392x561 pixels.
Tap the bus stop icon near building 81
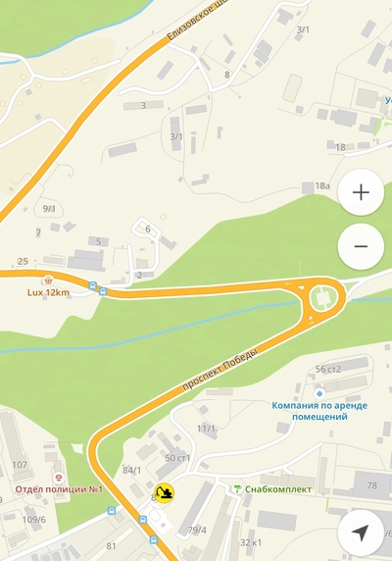point(112,511)
